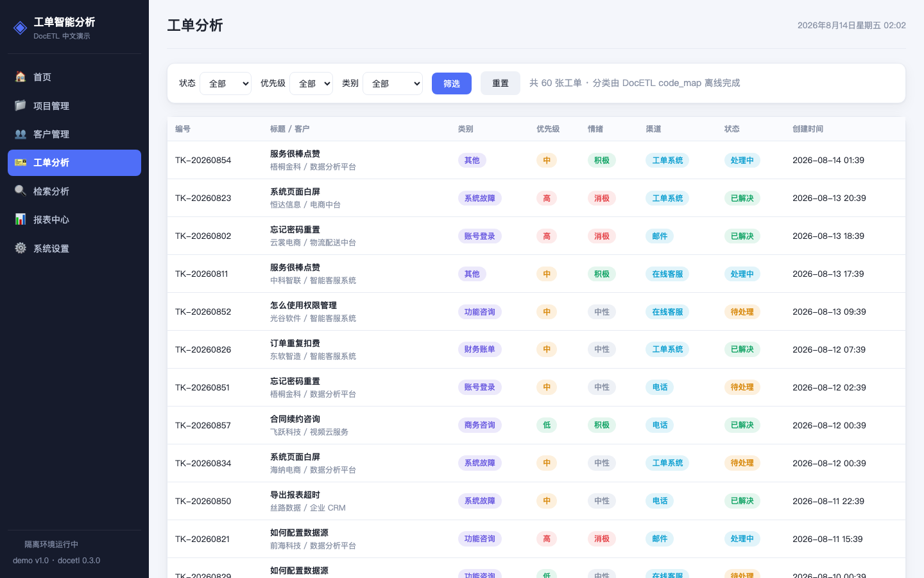Click 处理中 status in TK-20260854 row

tap(742, 161)
